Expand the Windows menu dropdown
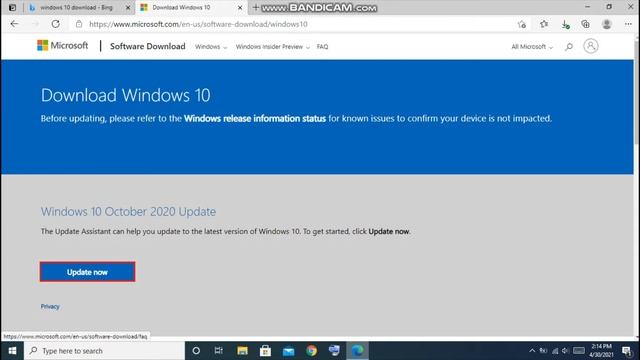 click(211, 47)
